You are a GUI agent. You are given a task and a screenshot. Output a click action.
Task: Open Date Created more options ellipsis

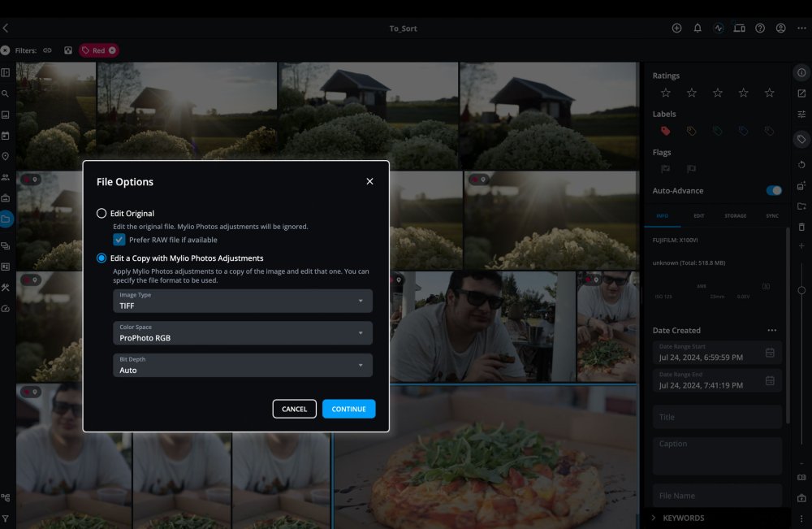772,330
